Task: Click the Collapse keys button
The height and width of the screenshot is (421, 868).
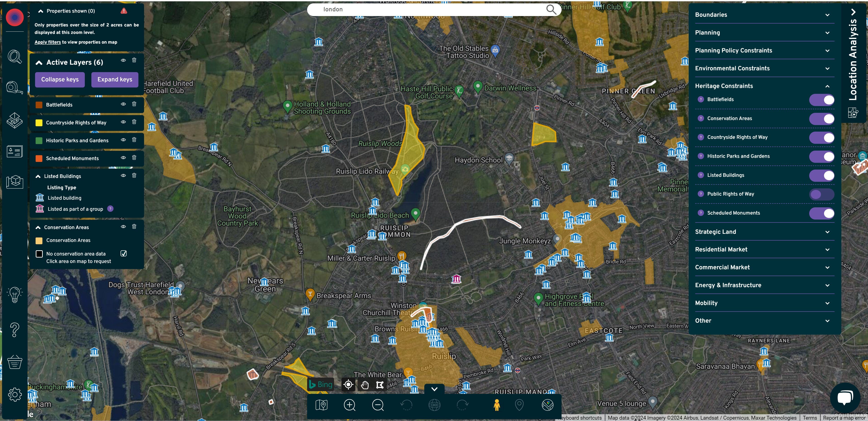Action: click(60, 80)
